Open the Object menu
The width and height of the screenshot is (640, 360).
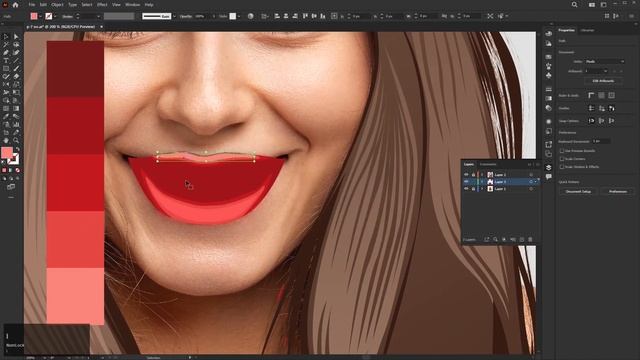click(57, 5)
